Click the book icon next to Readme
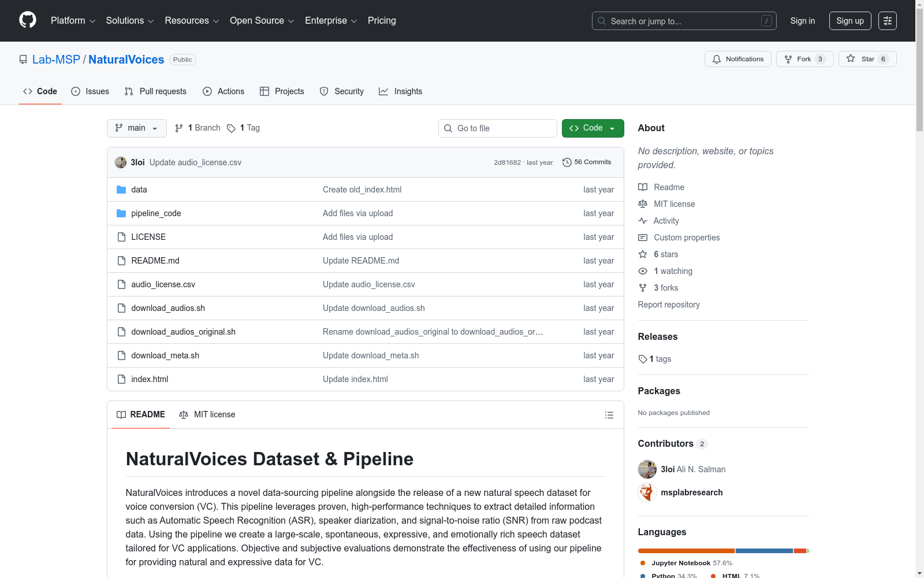 pos(643,187)
